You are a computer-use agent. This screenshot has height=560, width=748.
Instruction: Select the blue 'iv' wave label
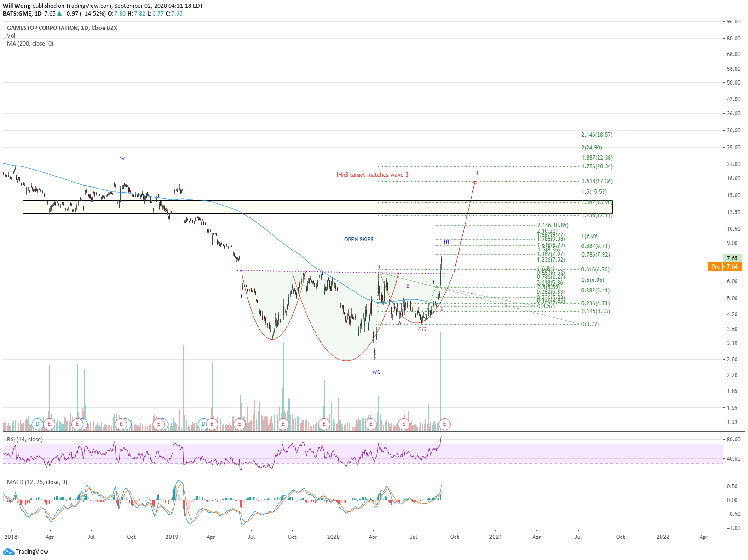pyautogui.click(x=122, y=158)
